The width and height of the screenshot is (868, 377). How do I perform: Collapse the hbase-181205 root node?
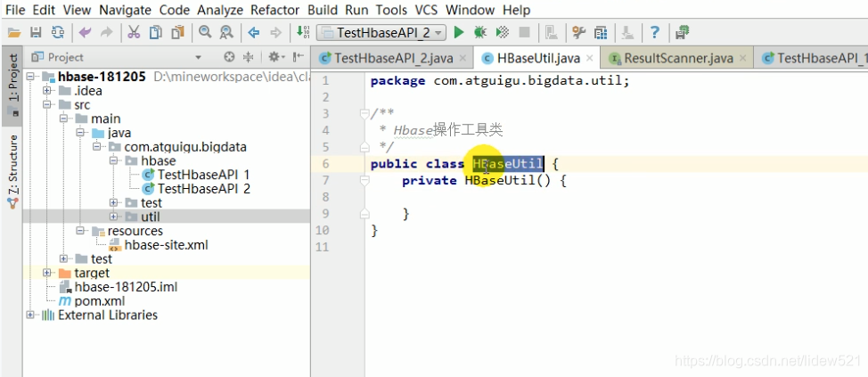click(x=30, y=77)
